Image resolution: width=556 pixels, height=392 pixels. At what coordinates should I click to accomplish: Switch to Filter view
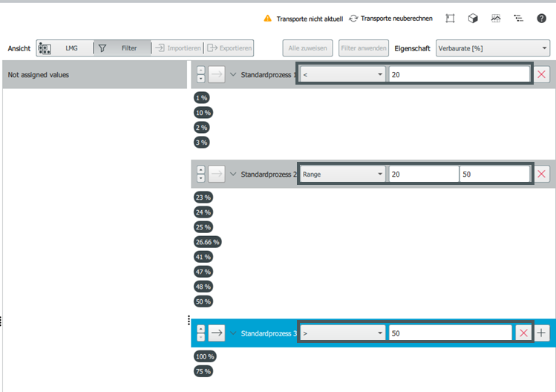point(122,48)
